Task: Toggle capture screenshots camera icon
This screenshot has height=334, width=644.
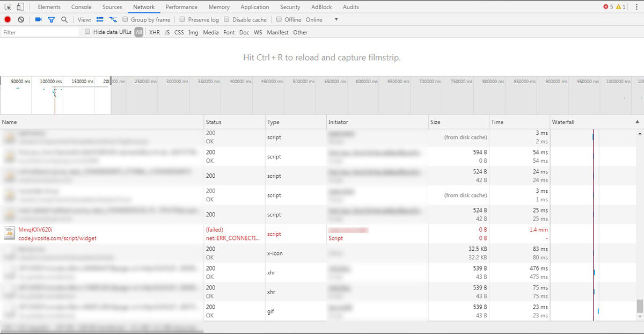Action: pos(38,19)
